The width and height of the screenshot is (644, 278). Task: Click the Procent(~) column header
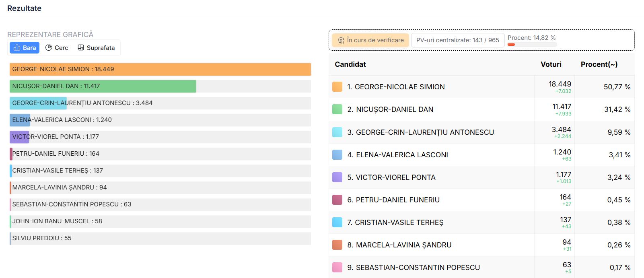pyautogui.click(x=599, y=64)
